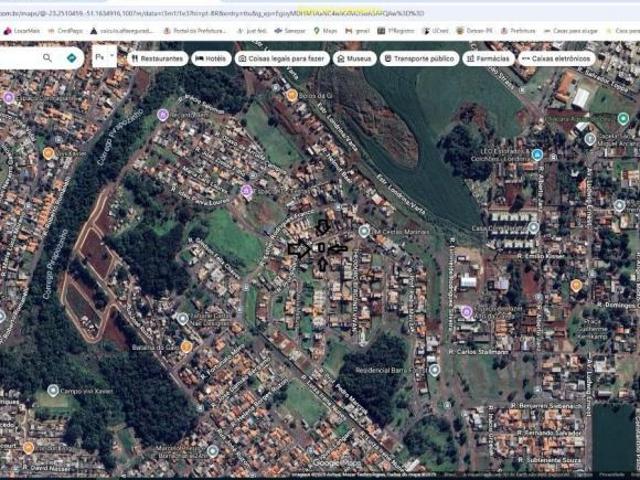Show Hotéis on the map

pos(211,59)
